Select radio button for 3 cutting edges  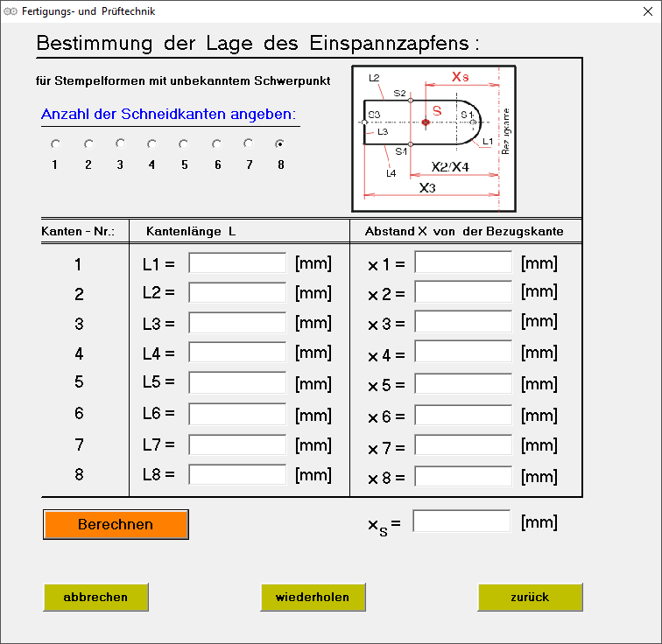click(x=120, y=143)
